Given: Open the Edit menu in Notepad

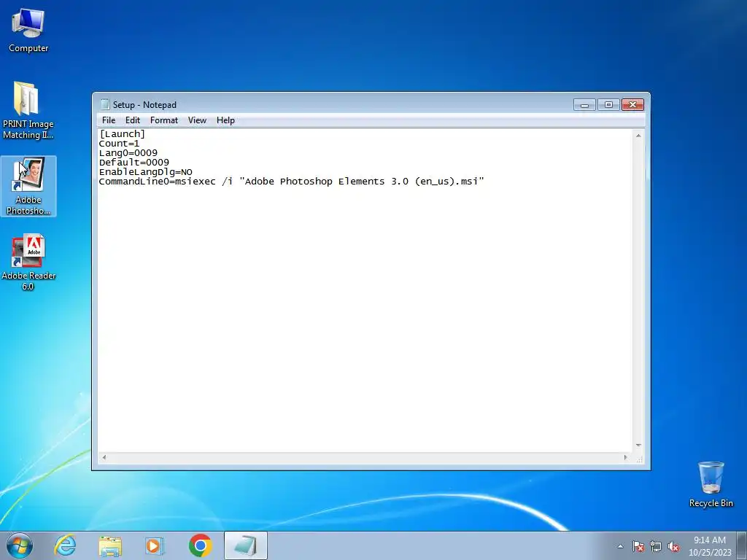Looking at the screenshot, I should click(x=133, y=120).
